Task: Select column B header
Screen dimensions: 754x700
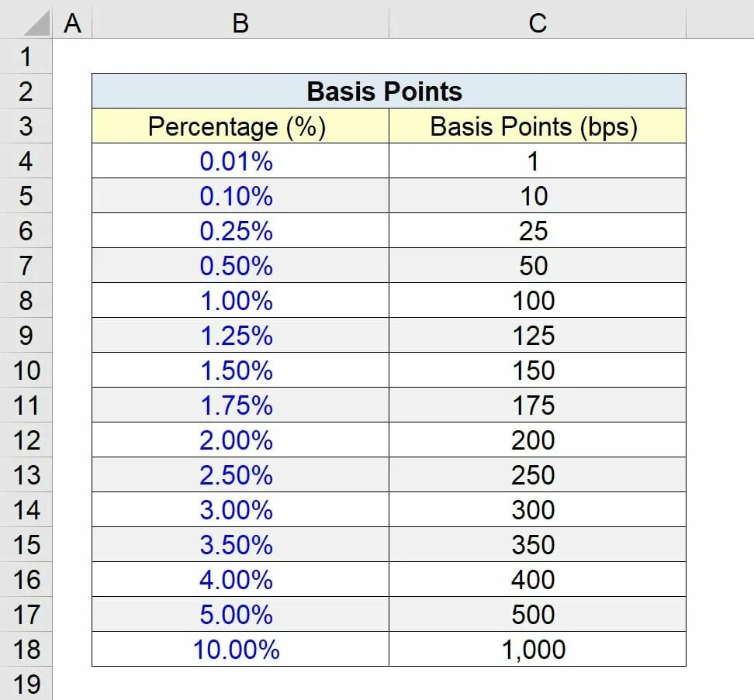Action: pyautogui.click(x=240, y=23)
